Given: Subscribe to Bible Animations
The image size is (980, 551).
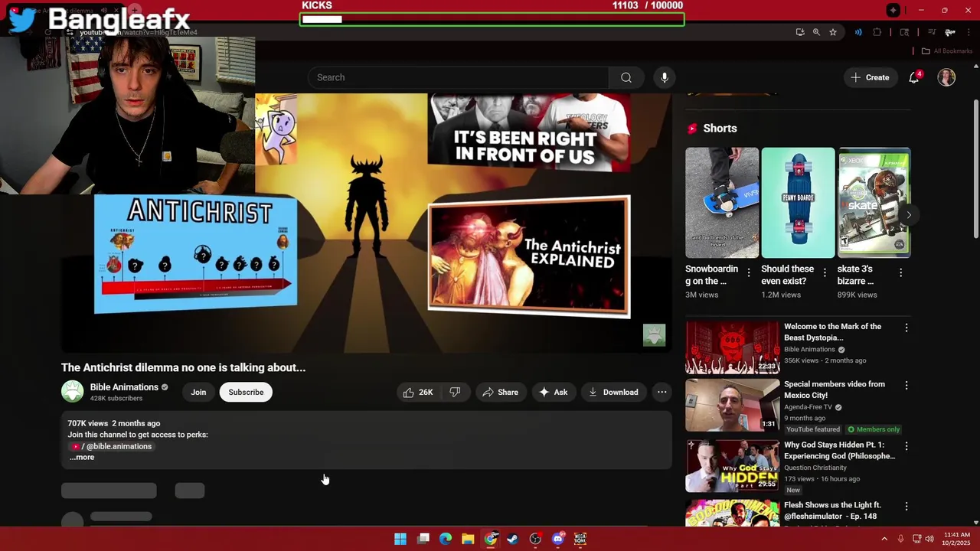Looking at the screenshot, I should (x=246, y=392).
